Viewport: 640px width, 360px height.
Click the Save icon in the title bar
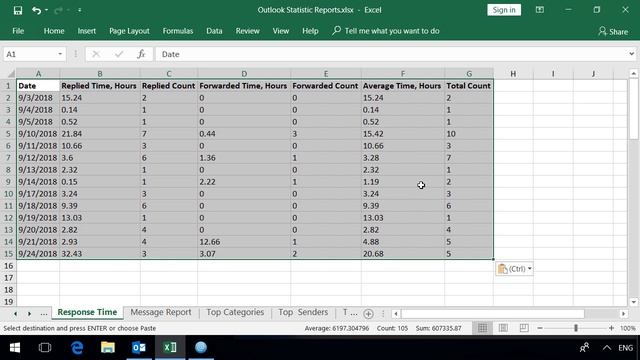pyautogui.click(x=18, y=10)
